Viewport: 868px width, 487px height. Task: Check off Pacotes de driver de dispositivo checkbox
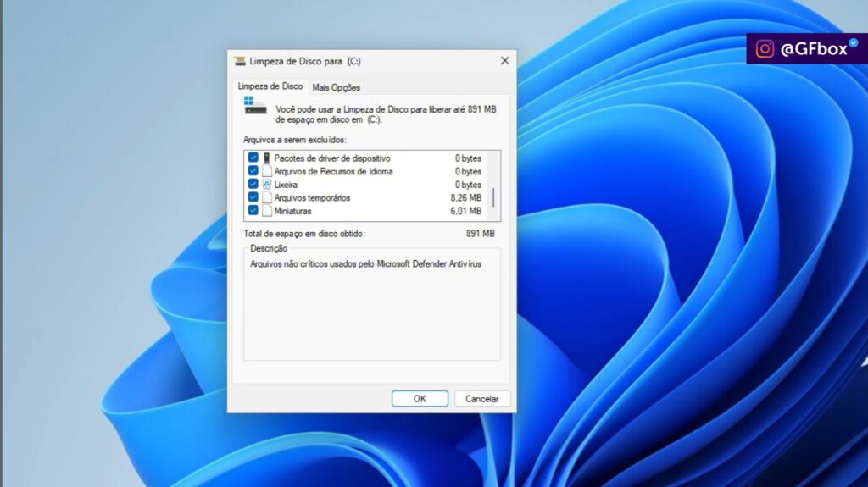[253, 158]
